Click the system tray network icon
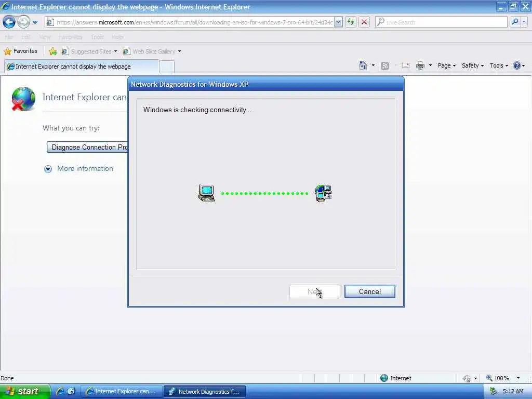Viewport: 532px width, 399px height. (x=494, y=392)
